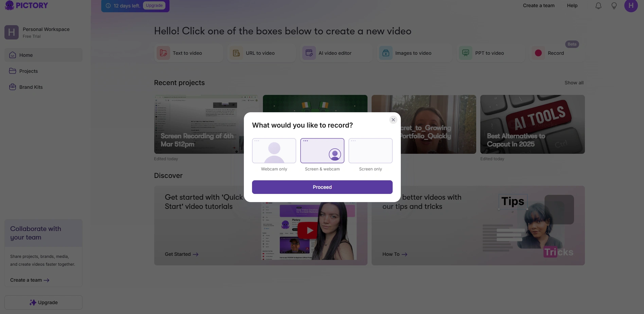Open the AI Tools project thumbnail
This screenshot has height=314, width=644.
click(532, 124)
